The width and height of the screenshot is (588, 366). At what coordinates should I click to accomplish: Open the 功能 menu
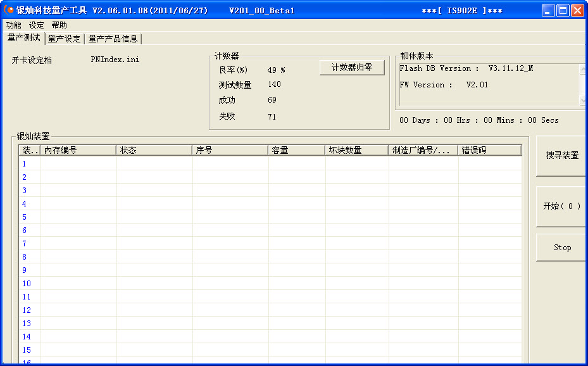13,25
